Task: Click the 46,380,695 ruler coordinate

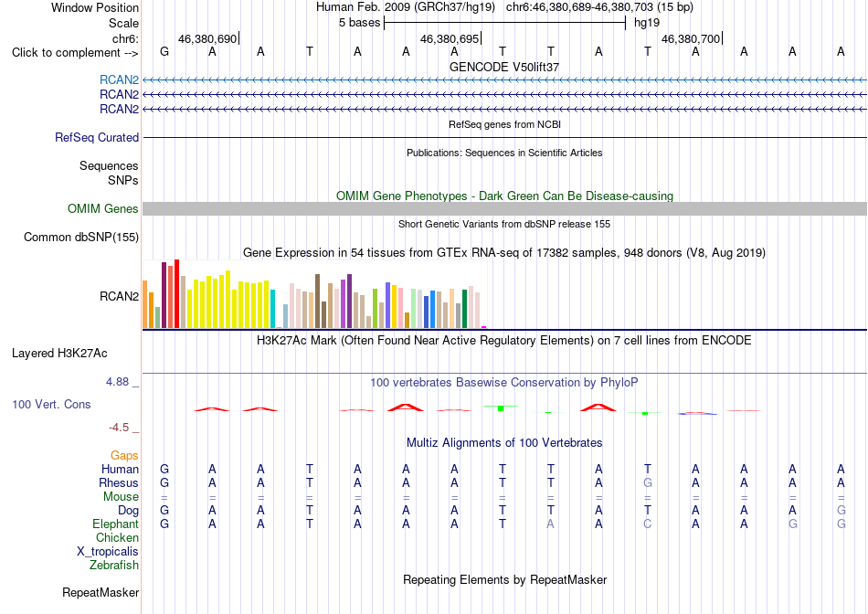Action: [x=450, y=38]
